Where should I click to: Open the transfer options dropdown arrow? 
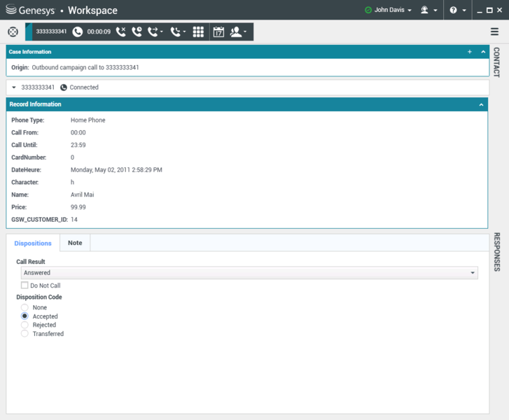click(161, 31)
